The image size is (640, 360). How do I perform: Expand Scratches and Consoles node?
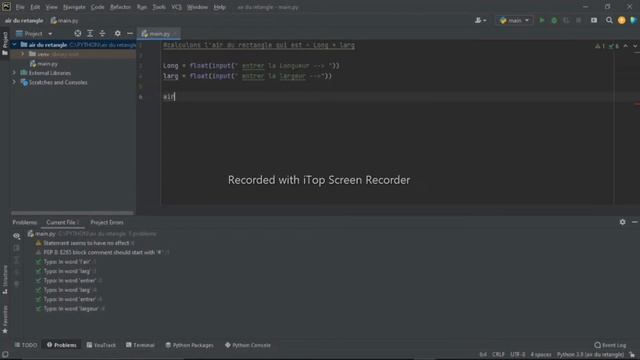click(x=15, y=82)
